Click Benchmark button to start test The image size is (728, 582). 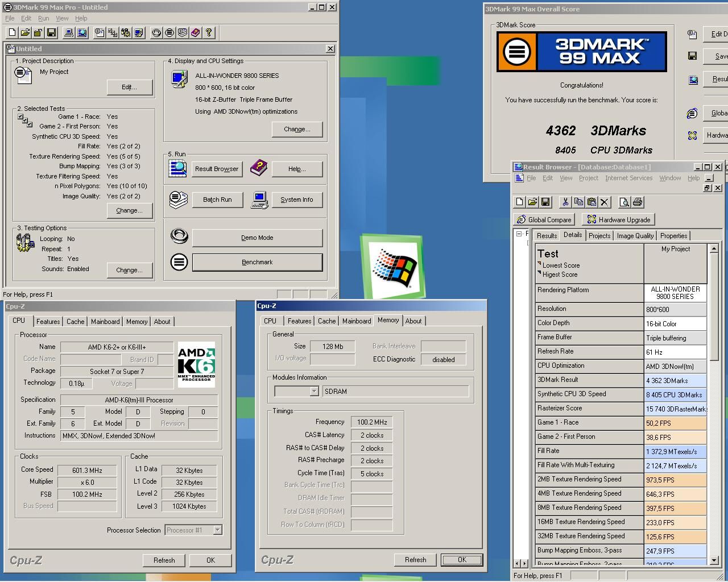pyautogui.click(x=257, y=262)
